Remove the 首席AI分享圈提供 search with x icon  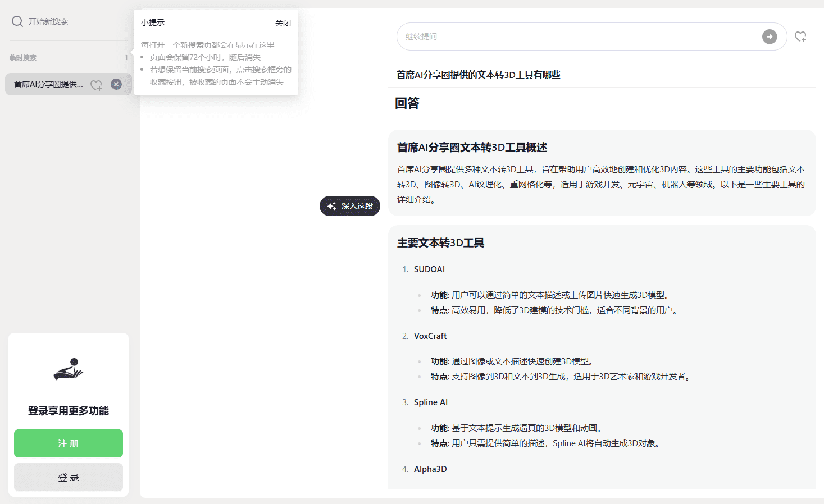(x=116, y=84)
